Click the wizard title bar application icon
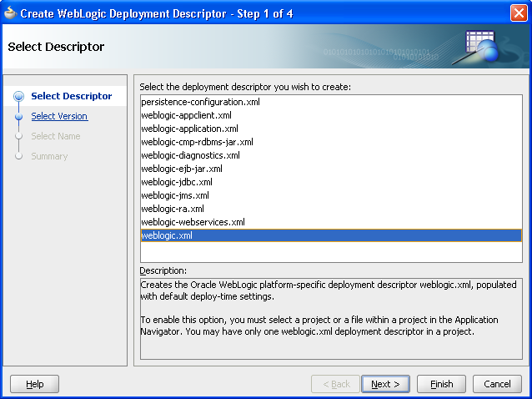This screenshot has height=399, width=532. pyautogui.click(x=10, y=12)
